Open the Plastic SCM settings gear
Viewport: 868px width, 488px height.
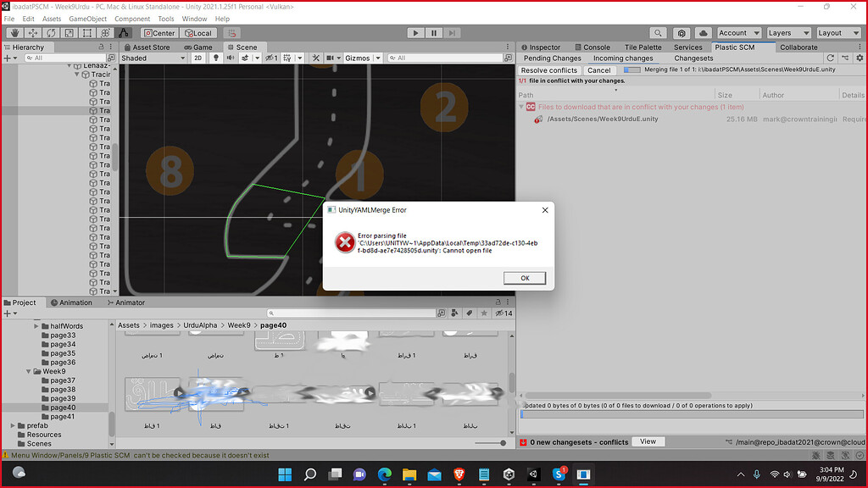coord(858,57)
